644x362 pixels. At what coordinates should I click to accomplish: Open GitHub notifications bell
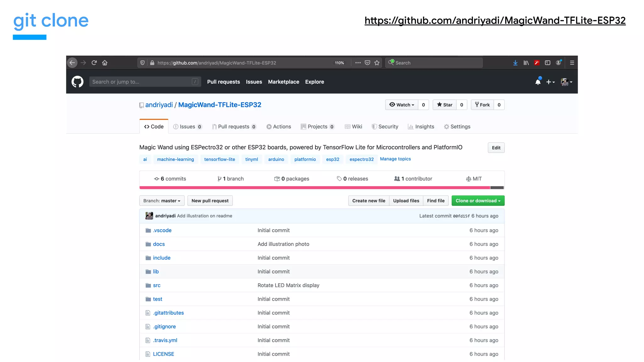point(538,82)
